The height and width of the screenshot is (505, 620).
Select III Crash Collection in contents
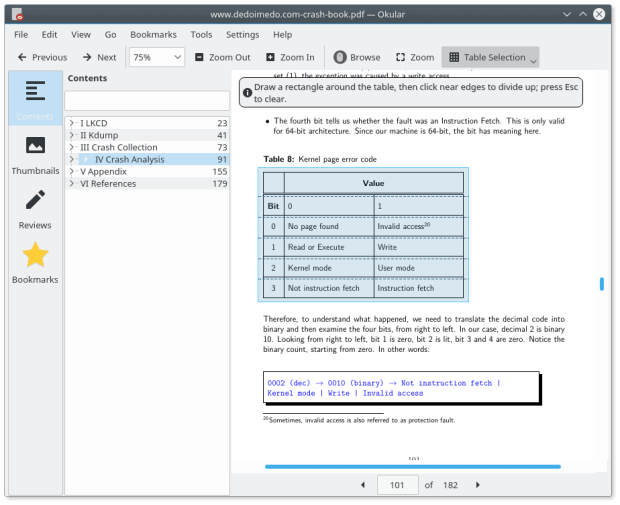click(x=119, y=147)
